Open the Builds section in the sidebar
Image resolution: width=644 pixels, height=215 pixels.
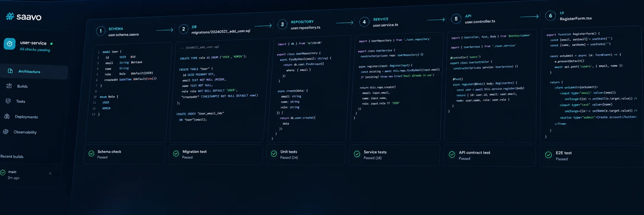pyautogui.click(x=22, y=86)
